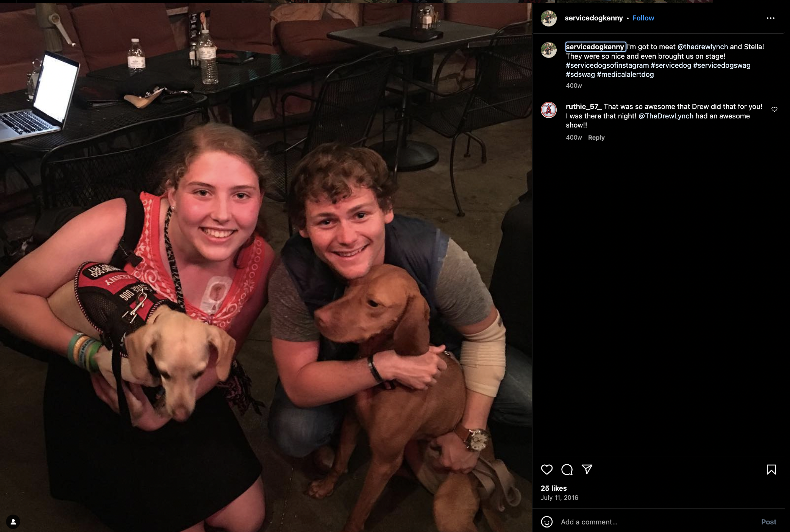
Task: Open #medicalalertdog hashtag link
Action: (x=625, y=74)
